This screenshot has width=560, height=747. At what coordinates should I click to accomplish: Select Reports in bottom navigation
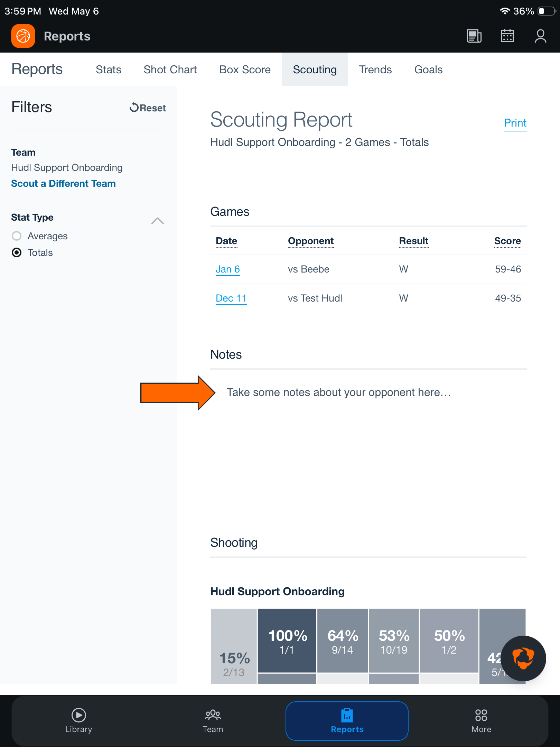tap(347, 721)
